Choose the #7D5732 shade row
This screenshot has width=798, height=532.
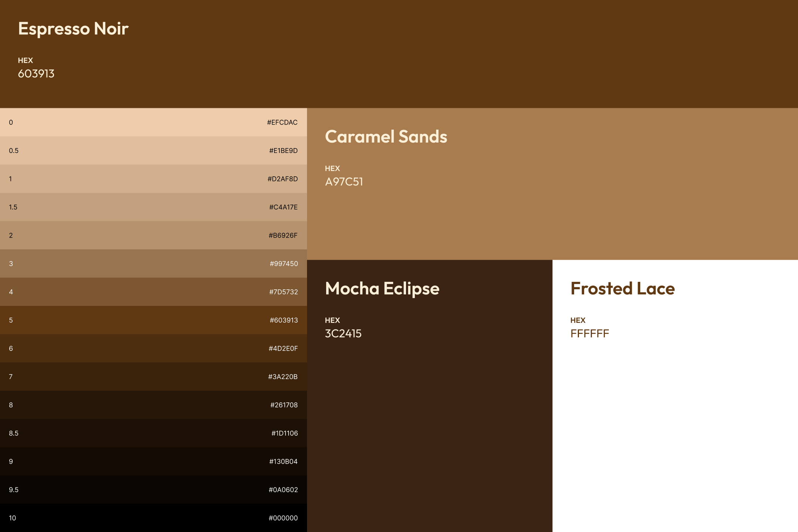[x=153, y=292]
